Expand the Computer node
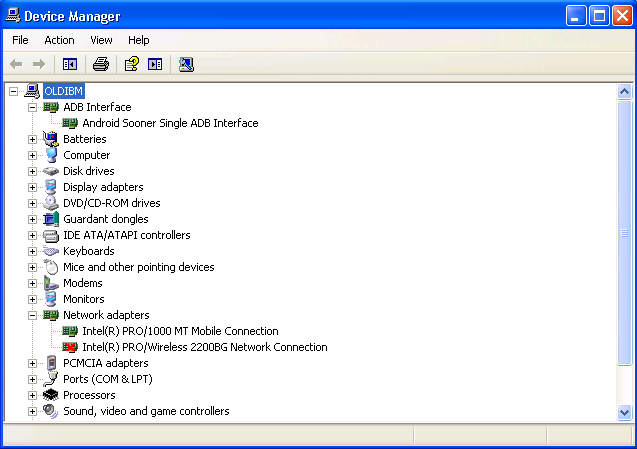 click(x=32, y=156)
